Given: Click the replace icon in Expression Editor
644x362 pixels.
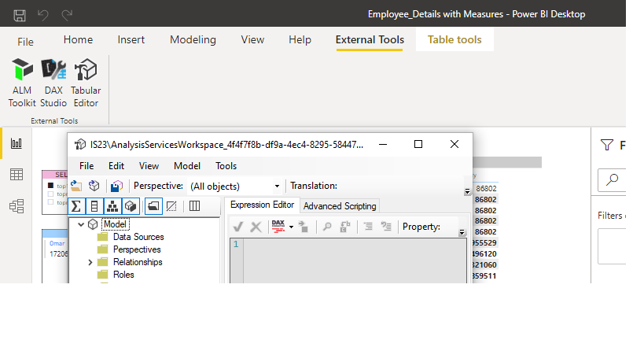Looking at the screenshot, I should click(x=345, y=227).
